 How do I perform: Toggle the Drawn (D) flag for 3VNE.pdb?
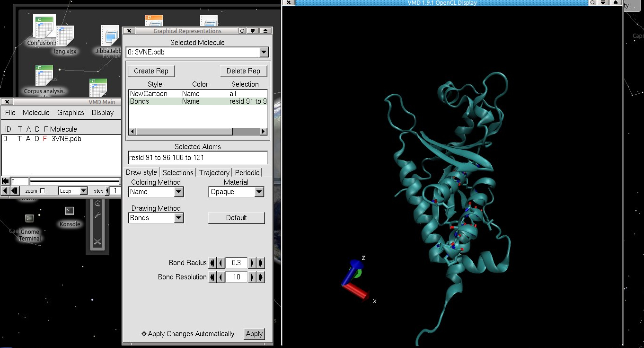pos(37,139)
